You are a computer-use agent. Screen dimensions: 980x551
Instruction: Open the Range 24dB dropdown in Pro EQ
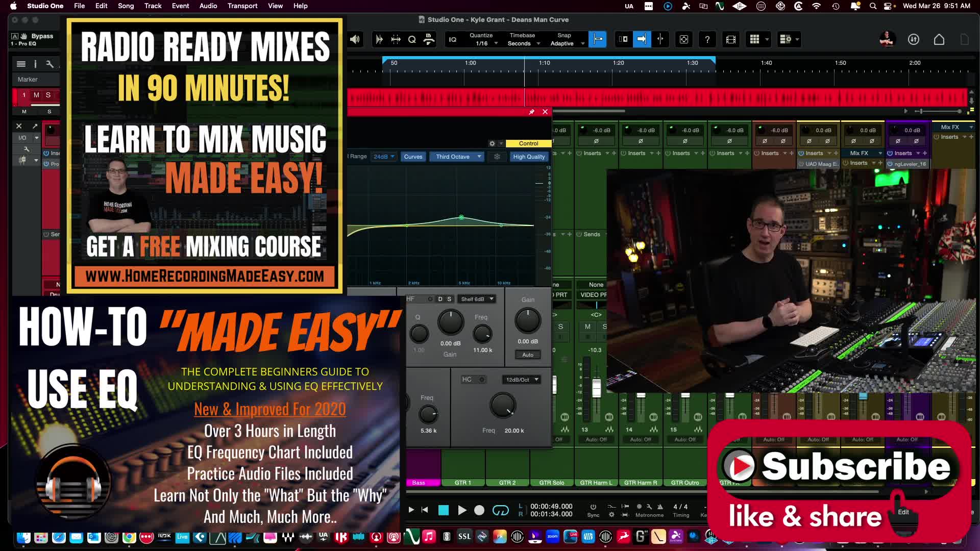point(384,157)
